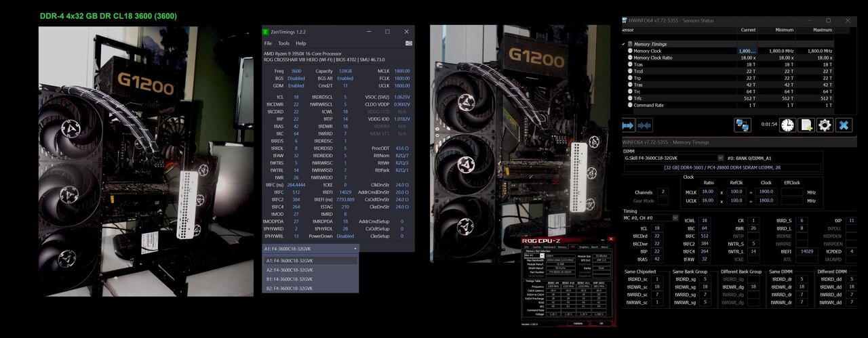Open the ZenTimings Tools menu
This screenshot has height=338, width=868.
tap(283, 43)
